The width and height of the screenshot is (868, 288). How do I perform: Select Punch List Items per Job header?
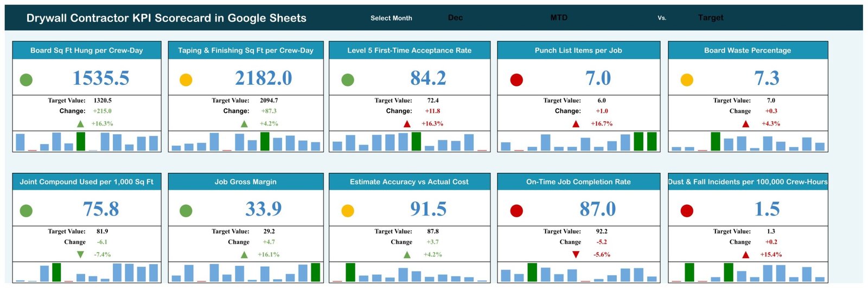click(x=578, y=51)
